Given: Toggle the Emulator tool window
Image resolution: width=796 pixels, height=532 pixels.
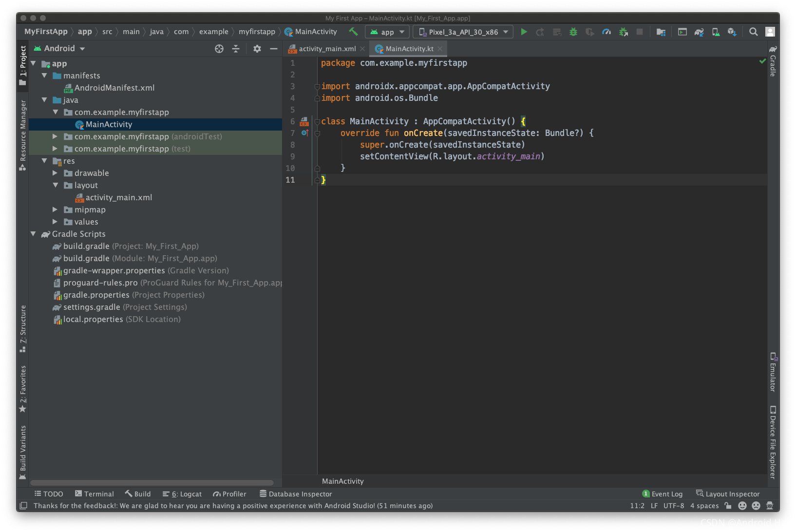Looking at the screenshot, I should coord(773,372).
